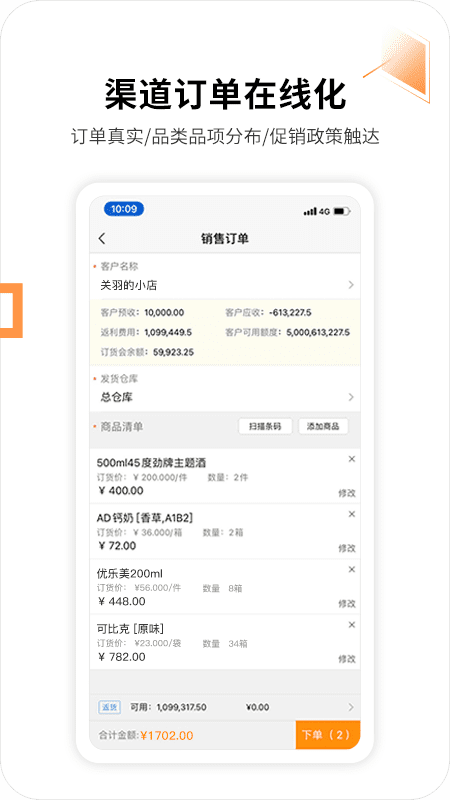The width and height of the screenshot is (450, 800).
Task: Tap subtotal ¥ 782.00
Action: pyautogui.click(x=122, y=657)
